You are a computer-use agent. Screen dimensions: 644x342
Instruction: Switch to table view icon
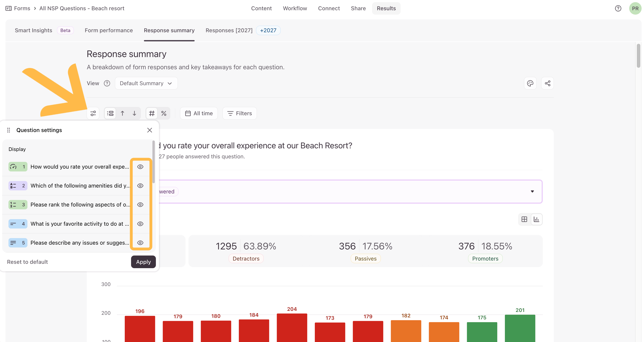click(524, 219)
